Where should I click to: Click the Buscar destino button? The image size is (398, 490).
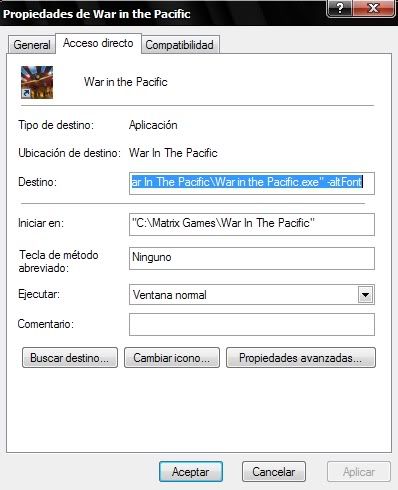tap(70, 358)
